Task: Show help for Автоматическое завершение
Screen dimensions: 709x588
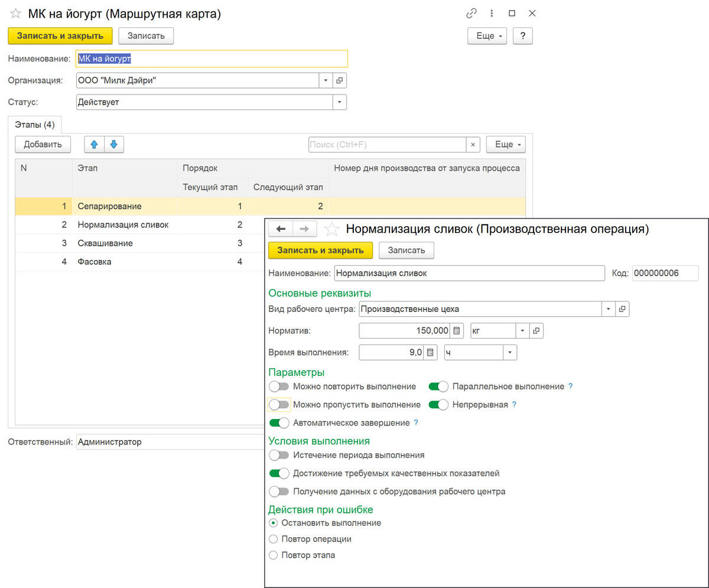Action: click(x=416, y=423)
